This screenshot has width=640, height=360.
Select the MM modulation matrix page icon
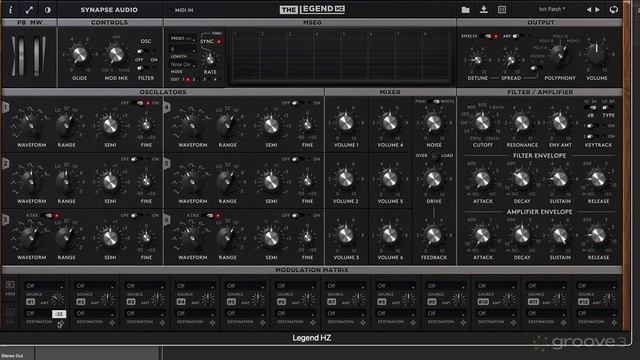[10, 288]
